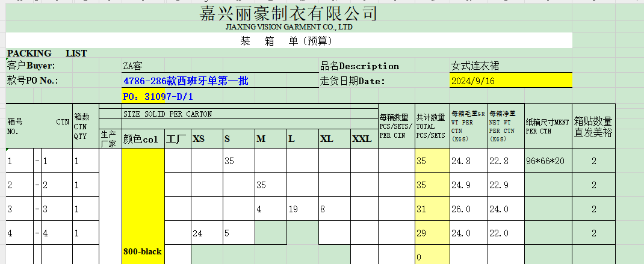The width and height of the screenshot is (644, 264).
Task: Select the 箱贴数量直发美裕 header cell
Action: tap(593, 127)
